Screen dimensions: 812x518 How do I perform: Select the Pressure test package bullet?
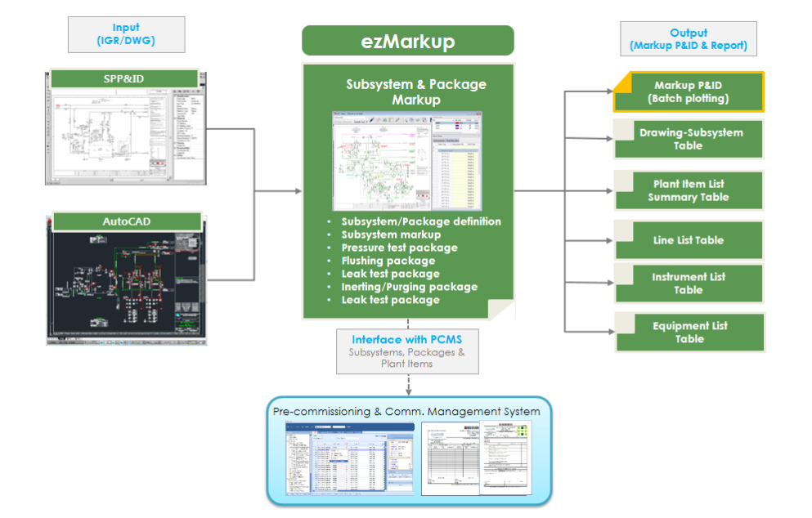399,248
